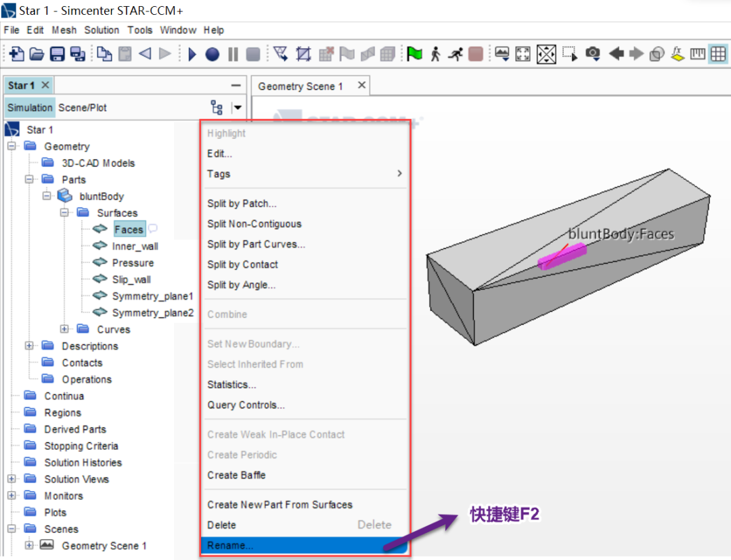Click the dark blue circle toolbar icon
This screenshot has height=560, width=731.
pyautogui.click(x=212, y=54)
